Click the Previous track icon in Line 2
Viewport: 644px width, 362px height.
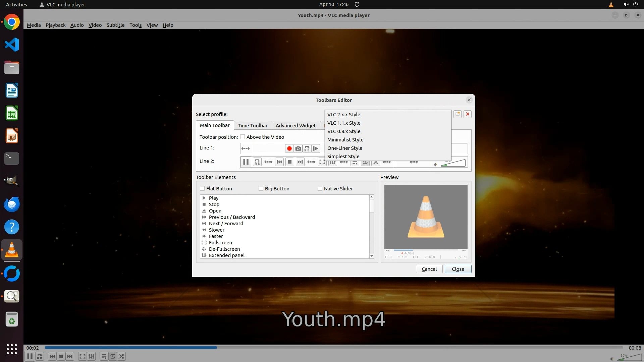[x=279, y=162]
